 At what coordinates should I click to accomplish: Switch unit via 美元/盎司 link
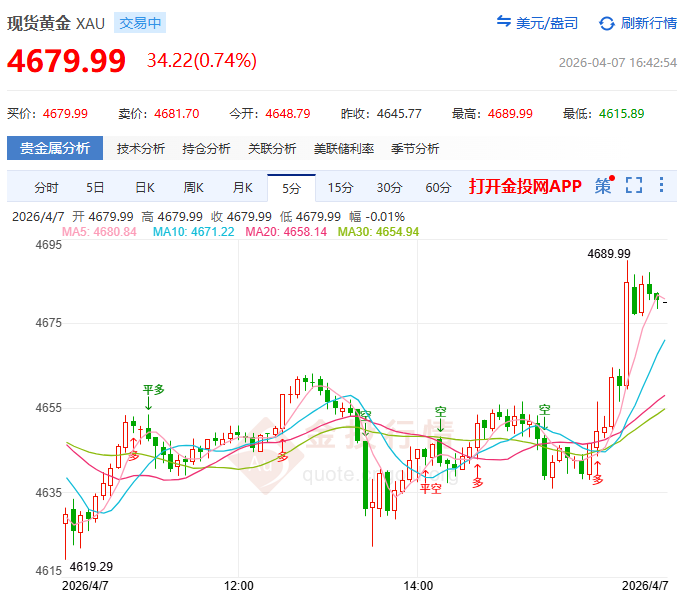[x=546, y=23]
